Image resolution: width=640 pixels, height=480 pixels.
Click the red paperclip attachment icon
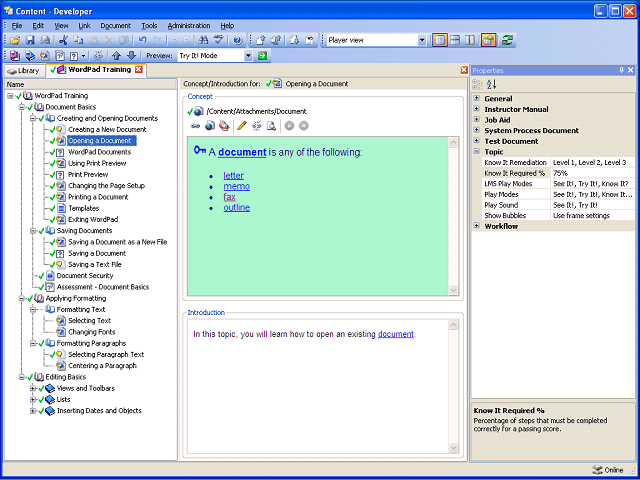pyautogui.click(x=224, y=126)
